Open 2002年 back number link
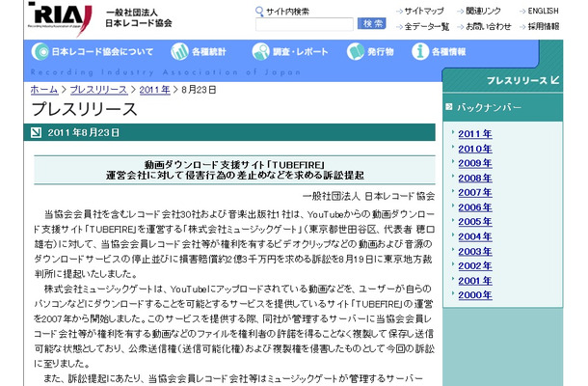588x386 pixels. tap(475, 265)
